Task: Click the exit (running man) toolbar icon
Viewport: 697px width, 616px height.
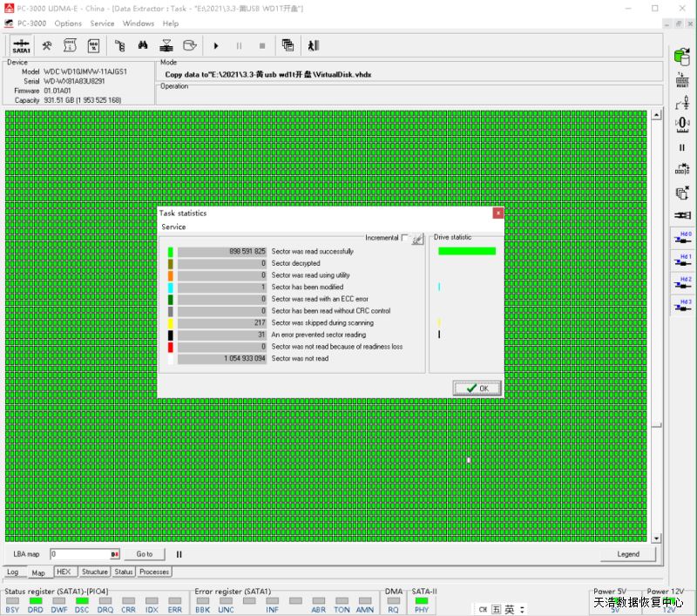Action: [x=313, y=45]
